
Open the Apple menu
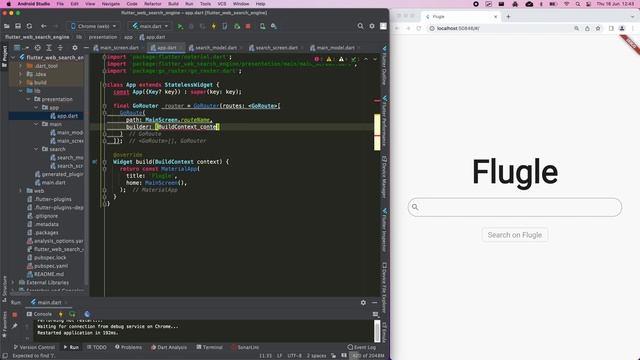tap(8, 4)
